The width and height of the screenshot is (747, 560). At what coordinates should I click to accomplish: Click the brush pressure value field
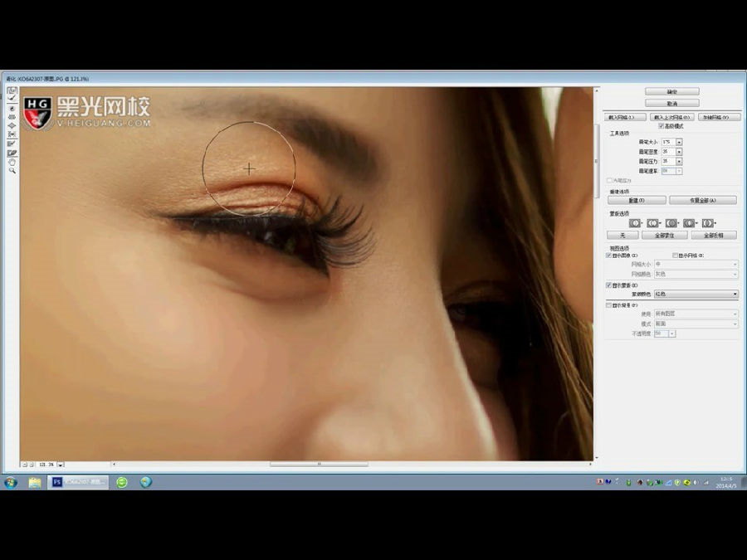pos(668,162)
